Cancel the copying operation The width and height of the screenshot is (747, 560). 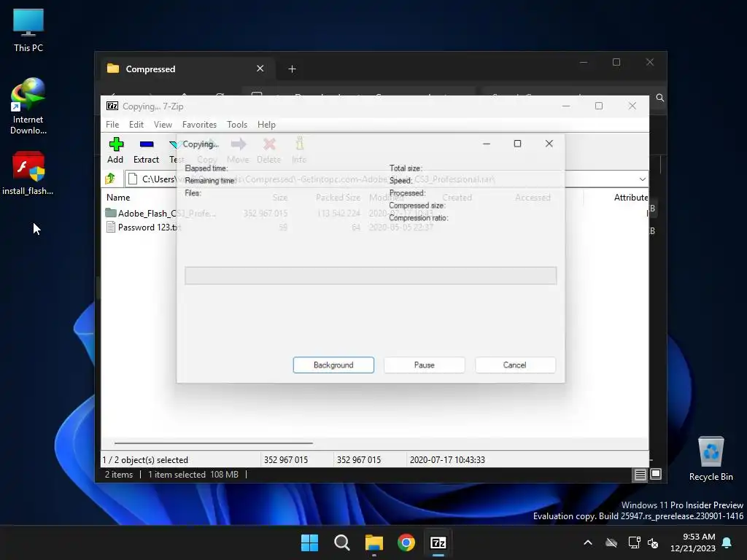(x=515, y=365)
